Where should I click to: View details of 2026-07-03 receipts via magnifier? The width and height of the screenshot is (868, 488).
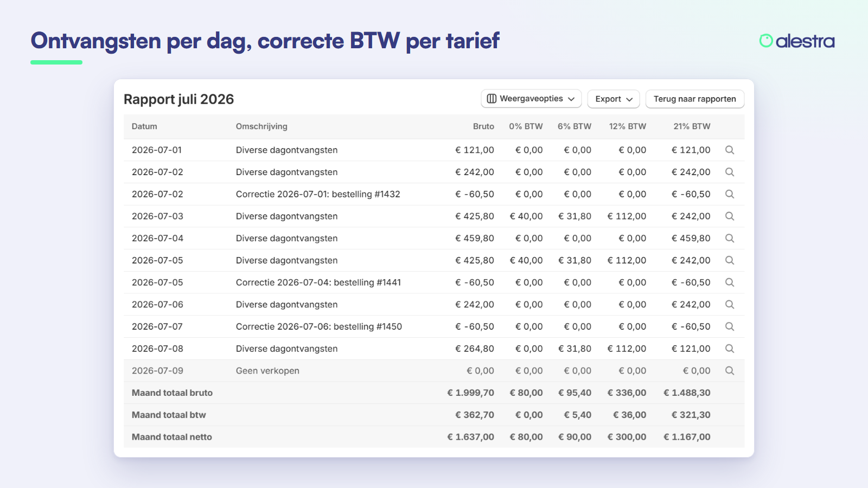(x=730, y=216)
